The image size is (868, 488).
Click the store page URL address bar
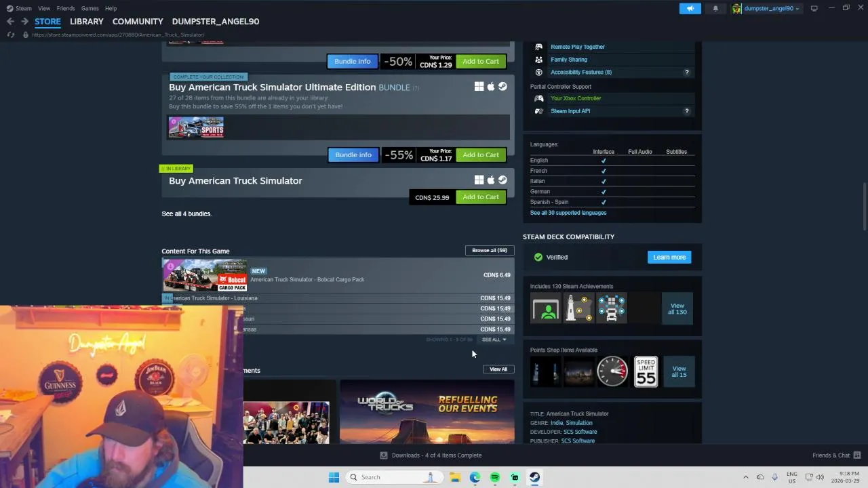118,35
